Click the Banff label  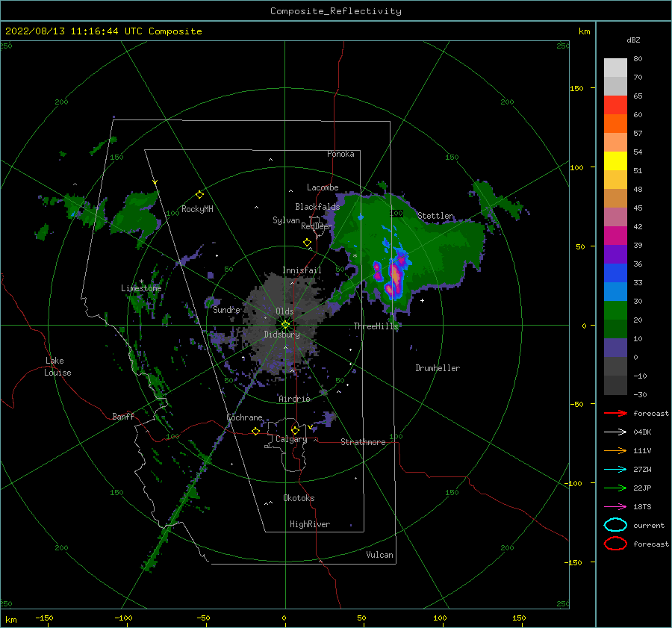tap(123, 417)
